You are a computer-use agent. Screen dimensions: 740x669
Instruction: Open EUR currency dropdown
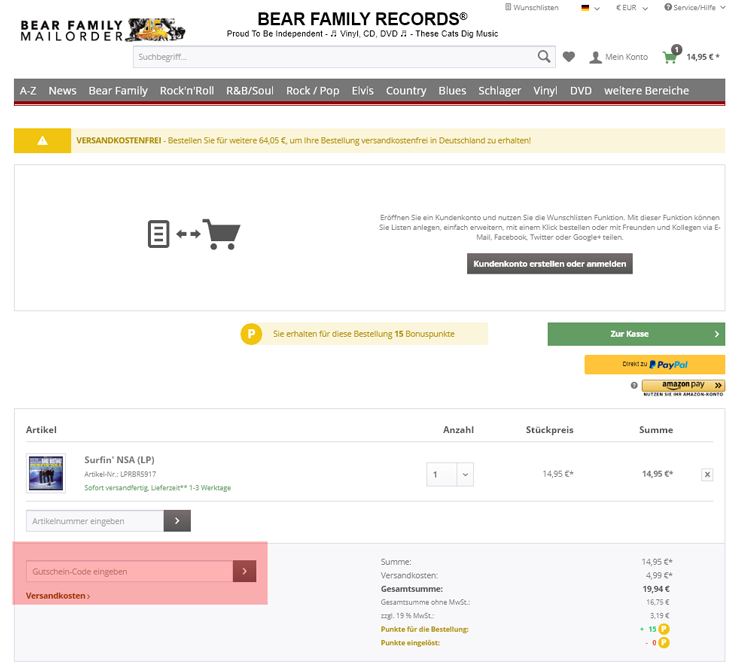click(x=632, y=8)
